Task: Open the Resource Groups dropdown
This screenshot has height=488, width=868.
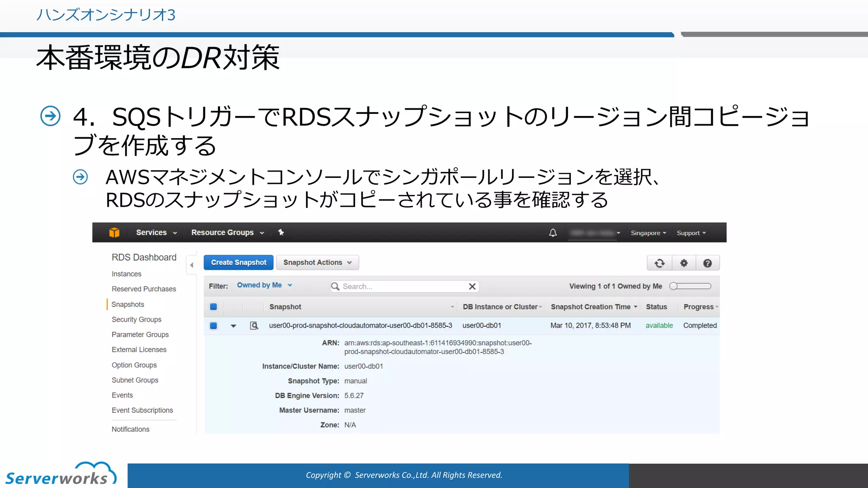Action: 228,233
